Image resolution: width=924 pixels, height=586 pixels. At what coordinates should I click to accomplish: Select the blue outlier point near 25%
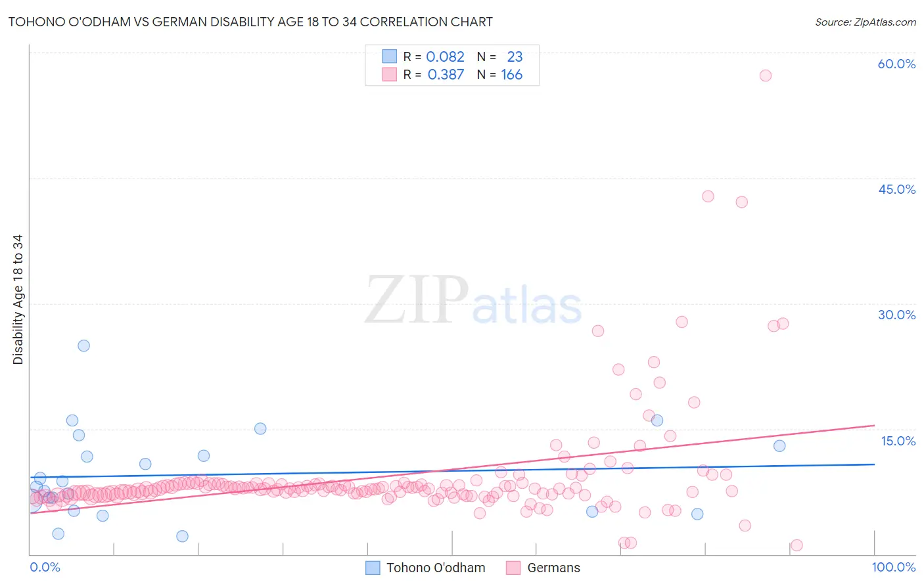[83, 346]
